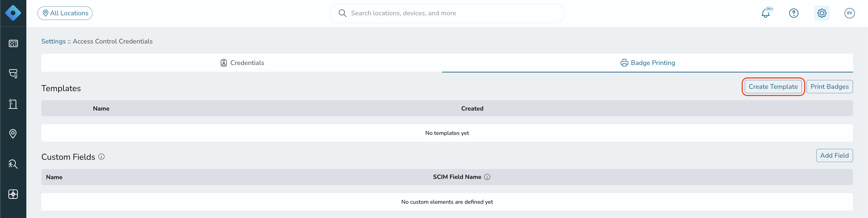Click Templates table Name column header
868x218 pixels.
[x=101, y=108]
